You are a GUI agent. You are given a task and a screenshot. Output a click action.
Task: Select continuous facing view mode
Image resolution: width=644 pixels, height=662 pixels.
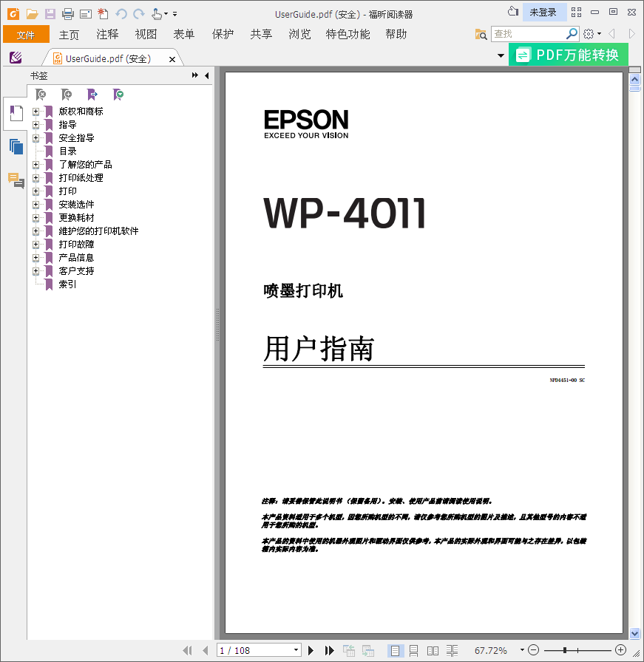pyautogui.click(x=452, y=651)
